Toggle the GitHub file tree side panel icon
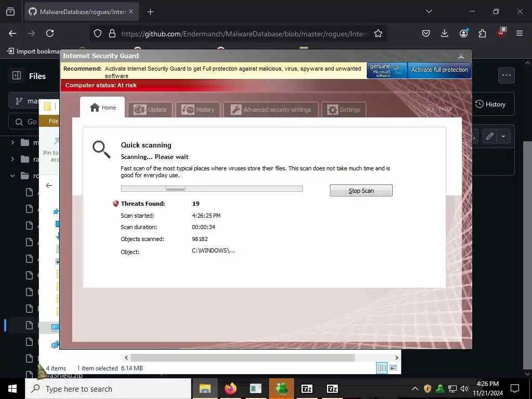This screenshot has width=532, height=399. 16,75
